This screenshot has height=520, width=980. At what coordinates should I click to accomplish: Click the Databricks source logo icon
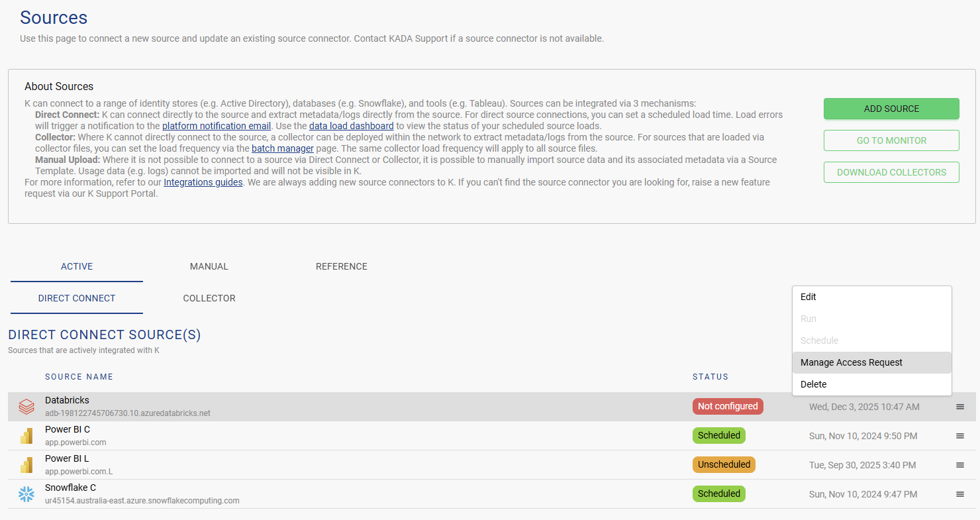(x=26, y=406)
